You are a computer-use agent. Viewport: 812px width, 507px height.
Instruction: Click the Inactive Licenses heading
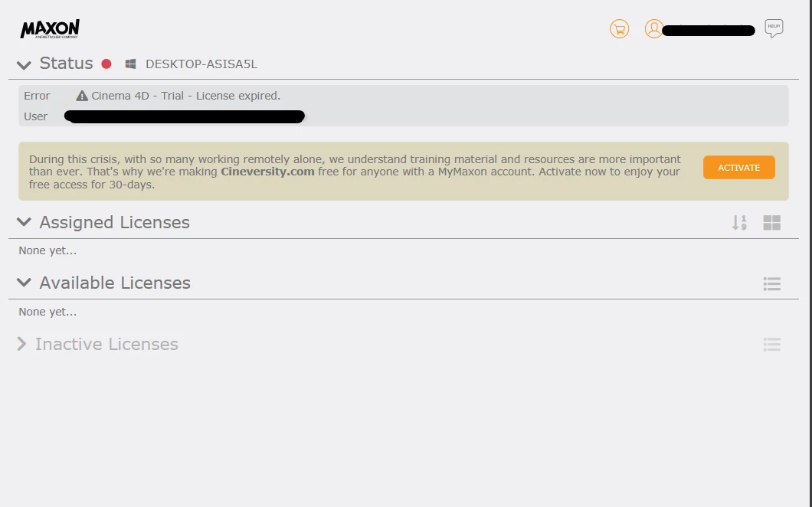[x=106, y=344]
